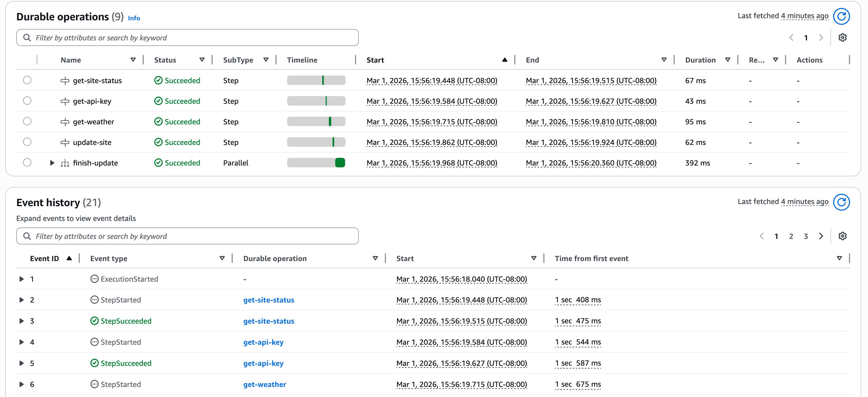Click the Step icon beside get-weather
The height and width of the screenshot is (397, 868).
65,122
